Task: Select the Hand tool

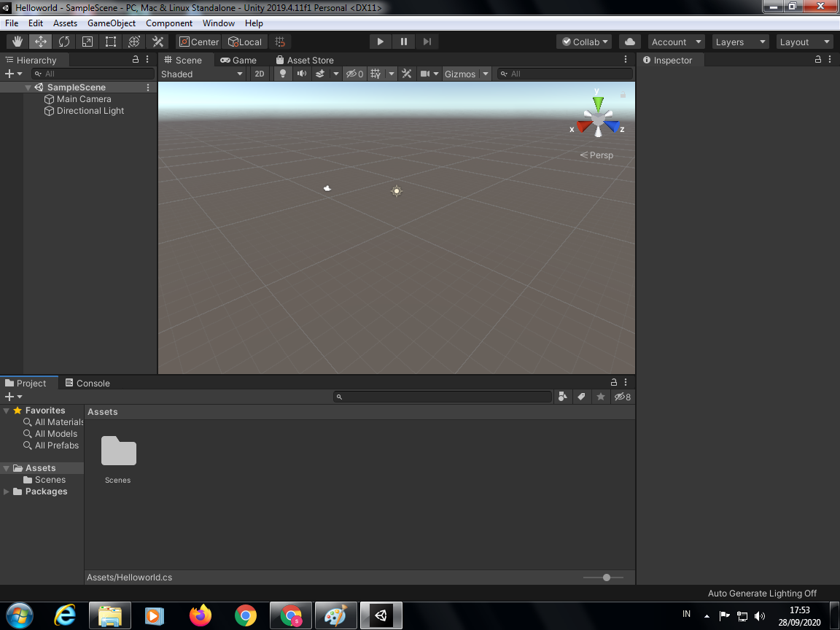Action: 17,42
